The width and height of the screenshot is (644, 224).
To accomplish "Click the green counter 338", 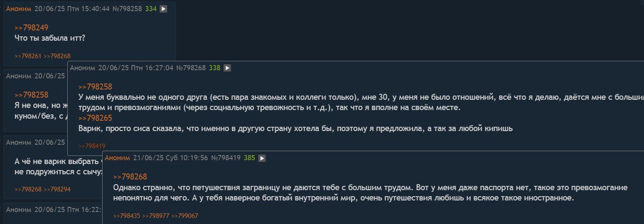I will point(215,68).
